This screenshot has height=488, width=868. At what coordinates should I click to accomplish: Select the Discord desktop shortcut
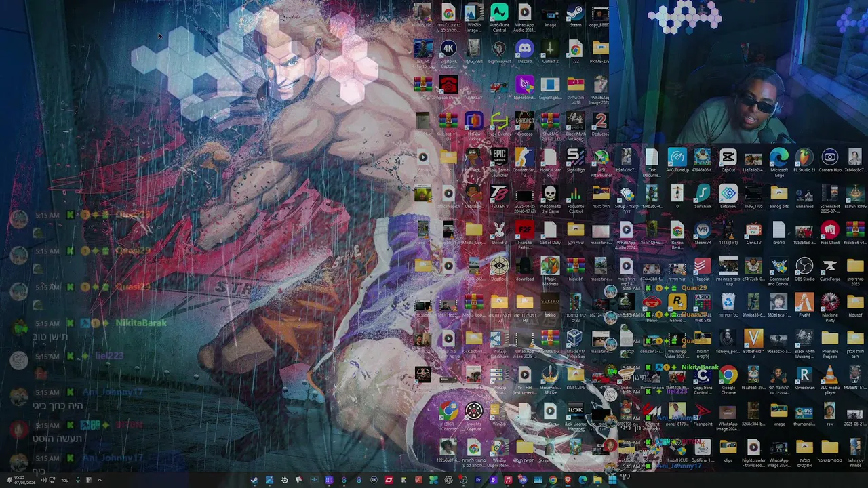524,52
